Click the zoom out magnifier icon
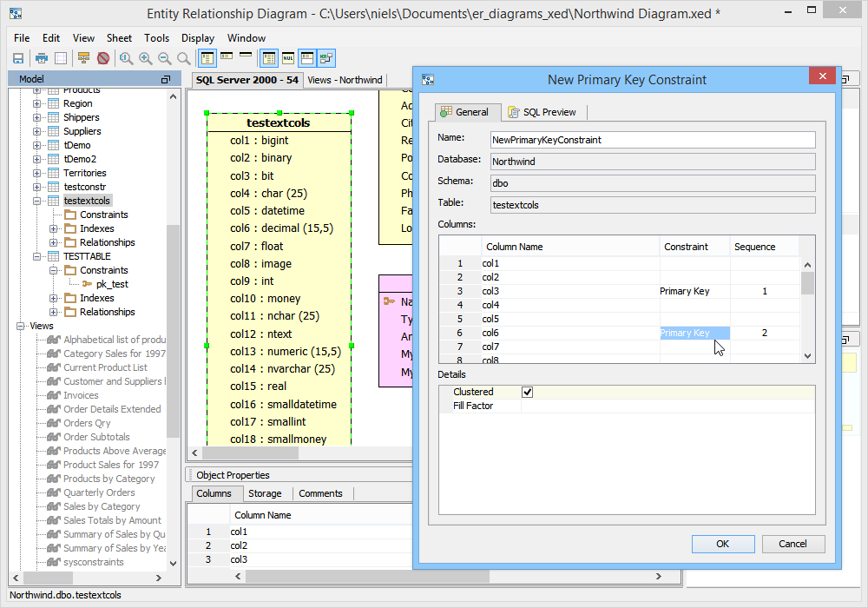The width and height of the screenshot is (868, 608). (x=164, y=58)
